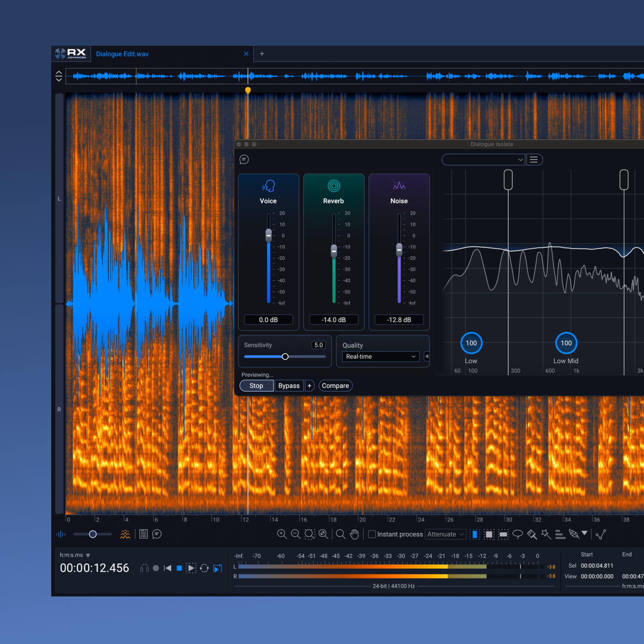Image resolution: width=644 pixels, height=644 pixels.
Task: Toggle loop playback
Action: [204, 568]
